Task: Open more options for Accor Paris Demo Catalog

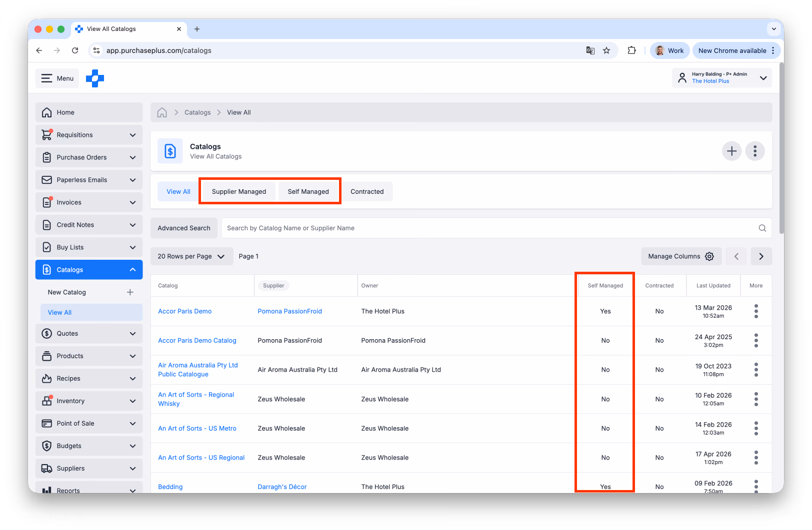Action: click(756, 341)
